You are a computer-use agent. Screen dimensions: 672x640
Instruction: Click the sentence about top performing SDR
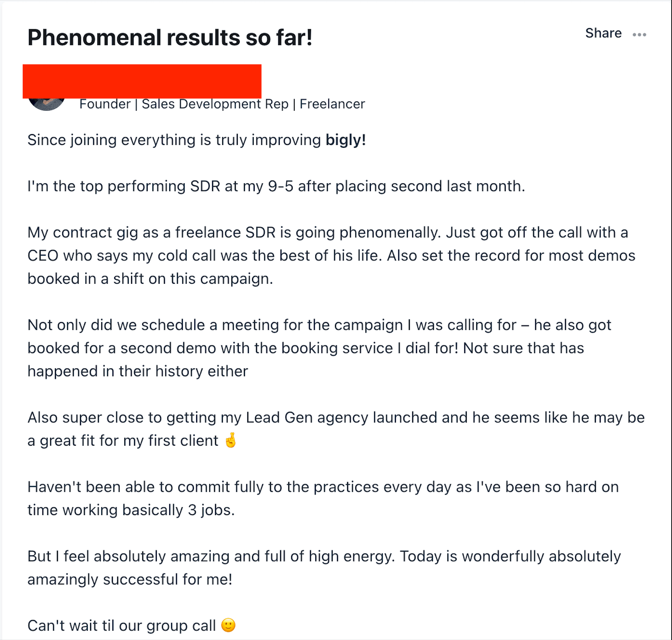276,186
